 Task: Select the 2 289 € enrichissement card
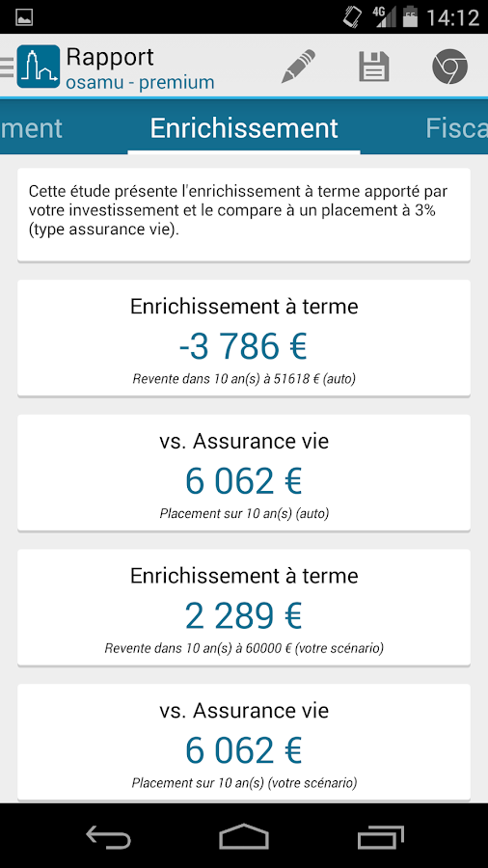(x=244, y=608)
